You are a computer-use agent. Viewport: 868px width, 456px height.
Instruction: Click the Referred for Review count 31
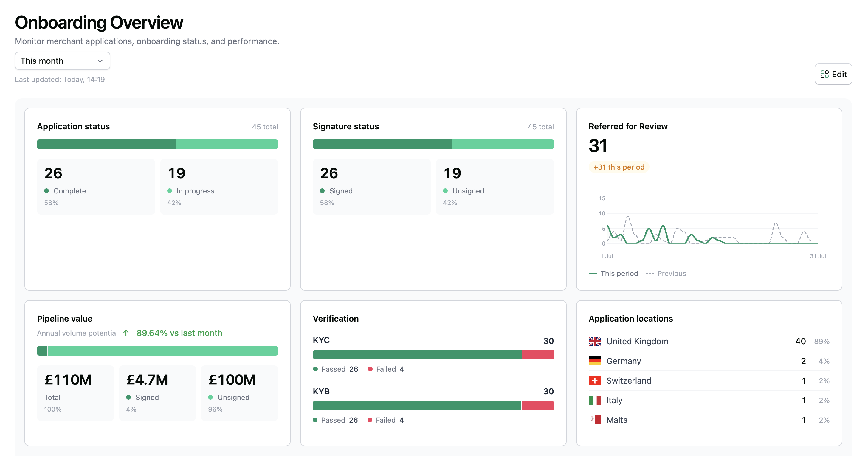coord(598,146)
